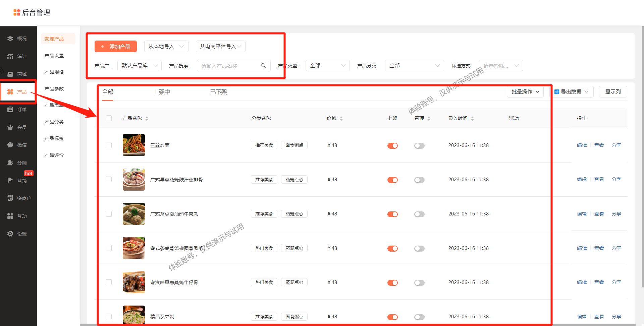Viewport: 644px width, 326px height.
Task: Toggle 置顶 switch for 粤滋味早点蒸笼牛仔骨
Action: coord(419,283)
